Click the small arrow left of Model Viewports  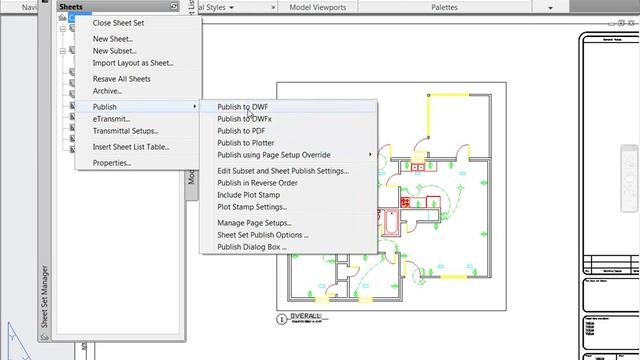point(273,7)
